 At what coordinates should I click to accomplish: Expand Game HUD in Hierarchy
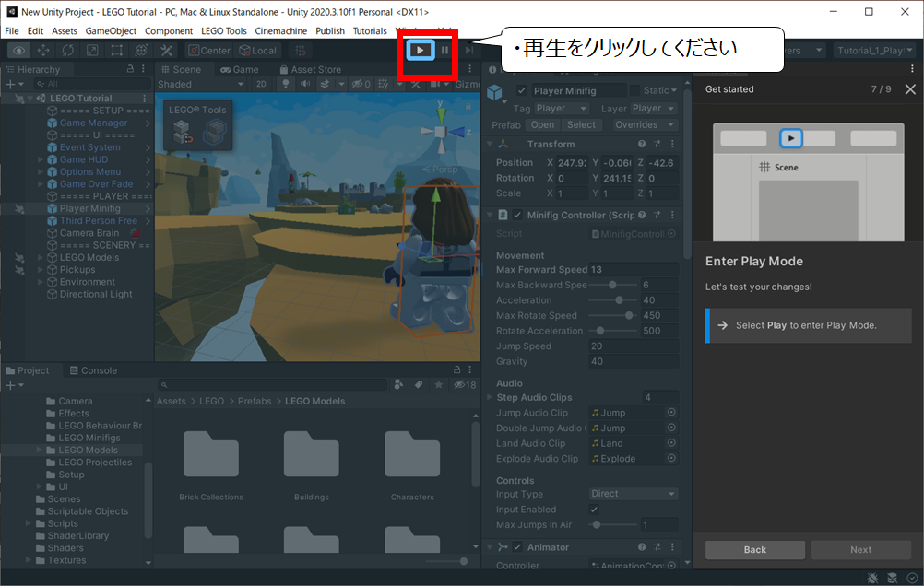[40, 159]
